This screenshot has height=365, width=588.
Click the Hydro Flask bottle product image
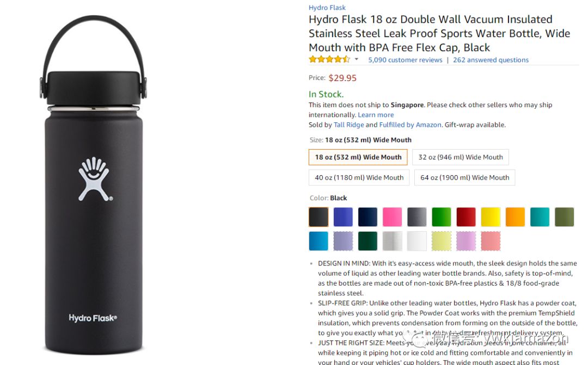(94, 185)
